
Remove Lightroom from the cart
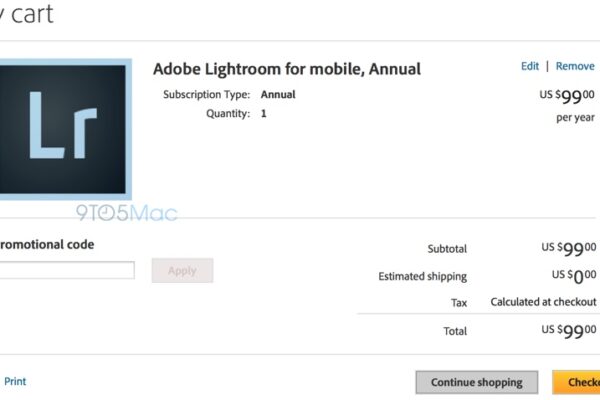point(575,66)
